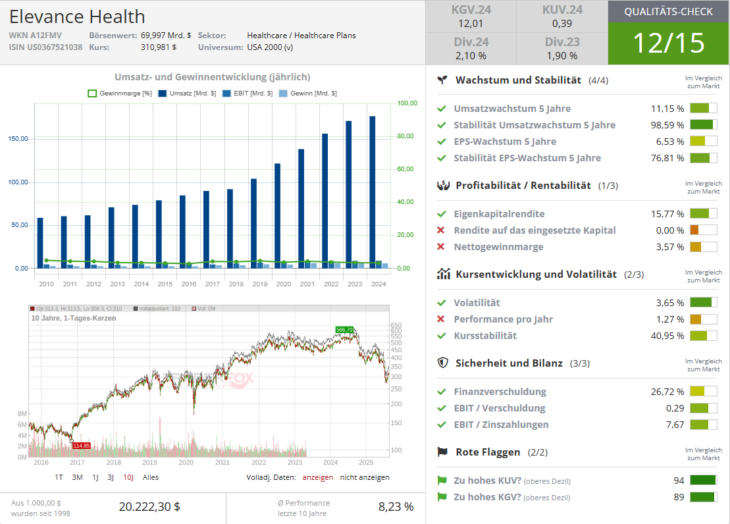Screen dimensions: 730x524
Task: Click the 20.222,30 $ return value
Action: pos(149,507)
